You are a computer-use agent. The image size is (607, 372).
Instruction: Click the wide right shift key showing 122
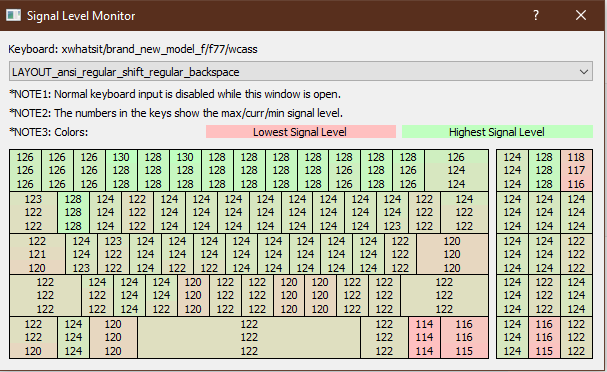click(444, 295)
